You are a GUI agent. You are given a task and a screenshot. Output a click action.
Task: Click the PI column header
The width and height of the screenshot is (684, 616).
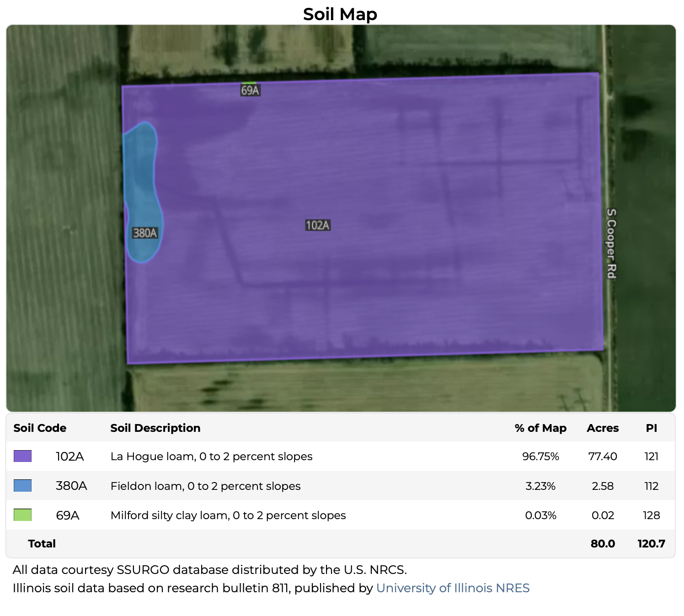651,428
